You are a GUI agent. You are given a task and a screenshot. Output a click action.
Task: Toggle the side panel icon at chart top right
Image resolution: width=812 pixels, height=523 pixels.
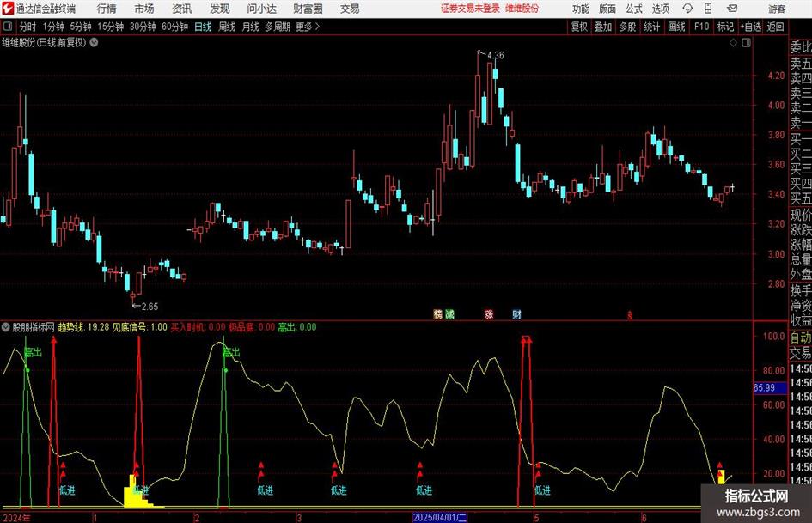tap(746, 43)
